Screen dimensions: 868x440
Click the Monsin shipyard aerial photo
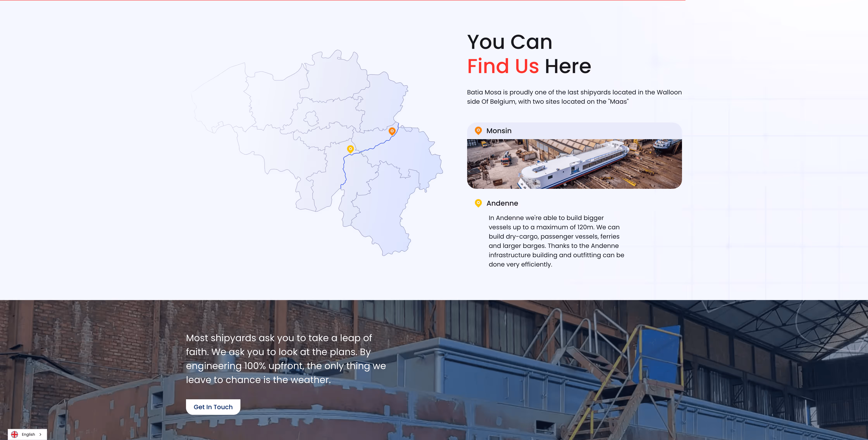pyautogui.click(x=574, y=164)
